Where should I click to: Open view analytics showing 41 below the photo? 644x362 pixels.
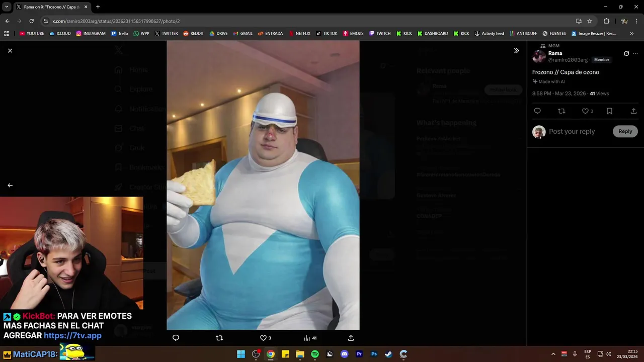(310, 338)
